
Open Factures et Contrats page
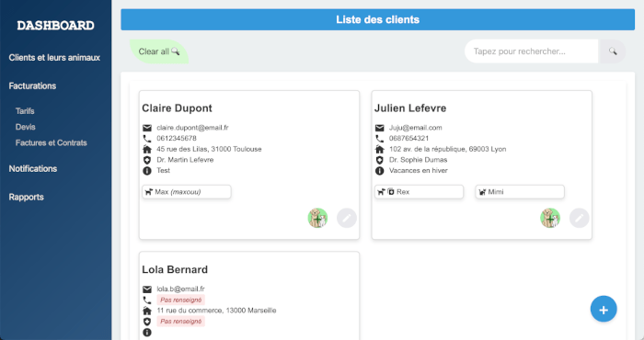pos(52,143)
